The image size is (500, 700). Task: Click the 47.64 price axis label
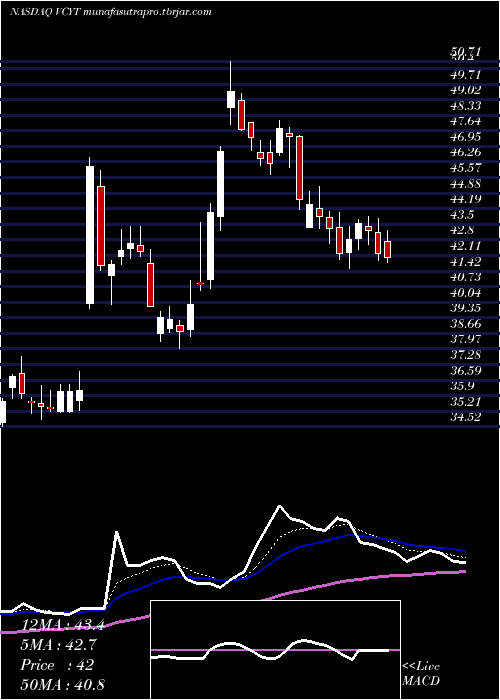click(465, 121)
